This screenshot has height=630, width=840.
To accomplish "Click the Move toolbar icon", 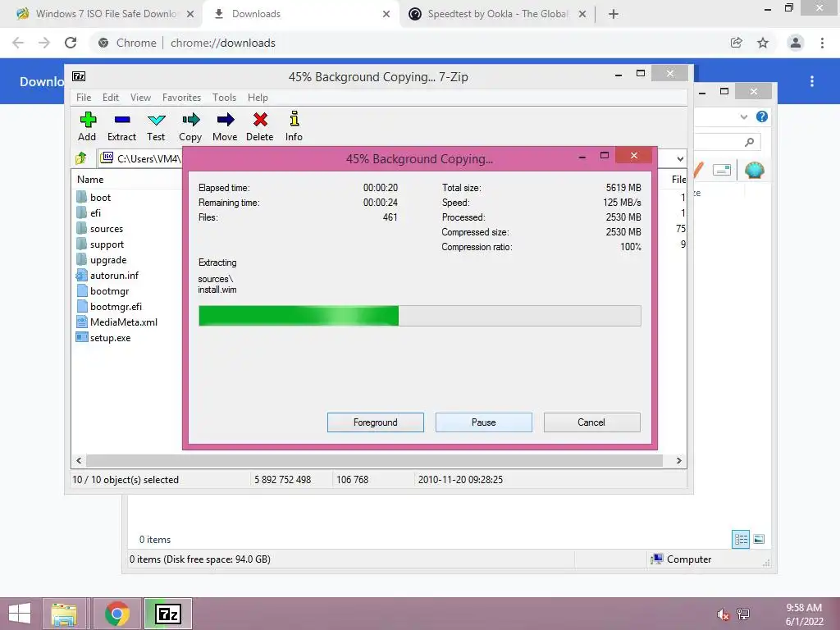I will point(225,126).
